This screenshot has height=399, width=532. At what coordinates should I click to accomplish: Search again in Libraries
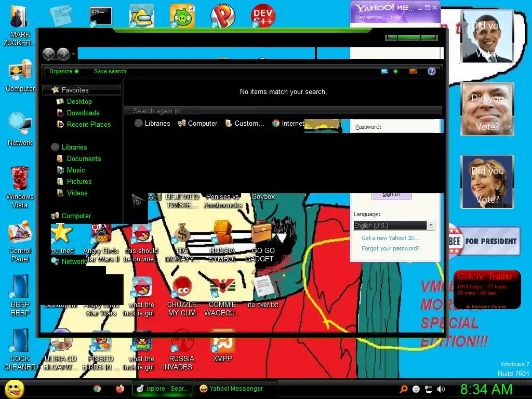tap(152, 124)
